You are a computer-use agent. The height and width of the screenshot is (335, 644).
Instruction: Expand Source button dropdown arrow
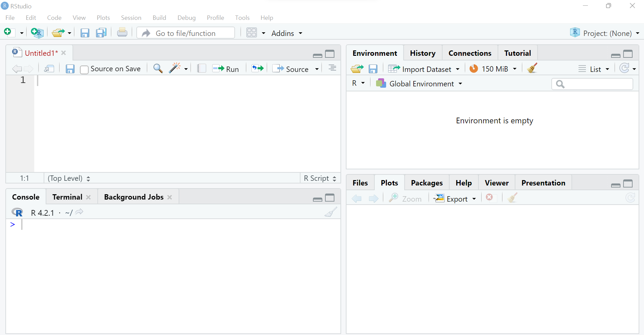[x=317, y=69]
